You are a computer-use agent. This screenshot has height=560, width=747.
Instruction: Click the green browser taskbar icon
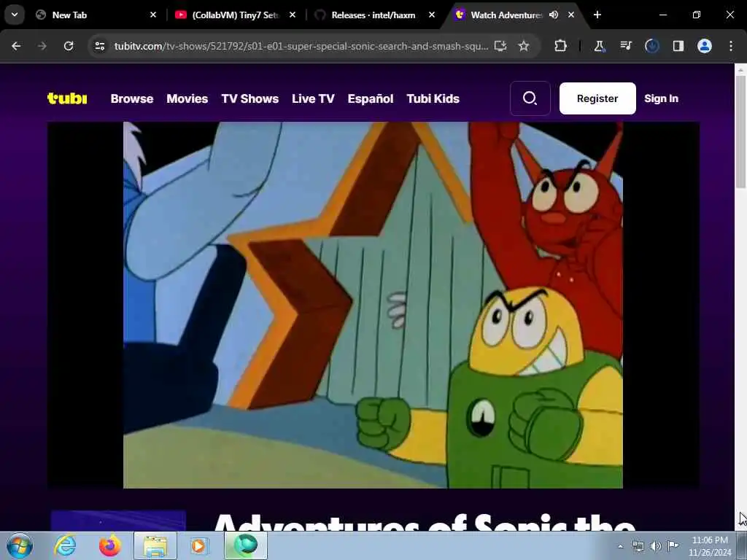click(x=245, y=545)
